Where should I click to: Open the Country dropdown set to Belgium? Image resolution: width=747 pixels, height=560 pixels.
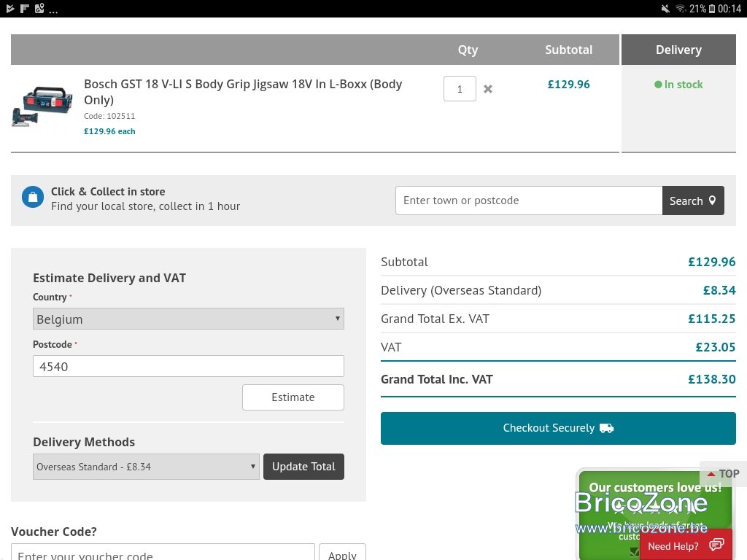pos(188,319)
